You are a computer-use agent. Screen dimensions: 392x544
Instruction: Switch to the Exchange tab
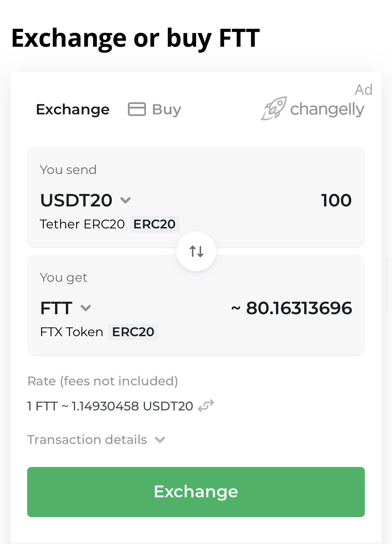point(73,109)
